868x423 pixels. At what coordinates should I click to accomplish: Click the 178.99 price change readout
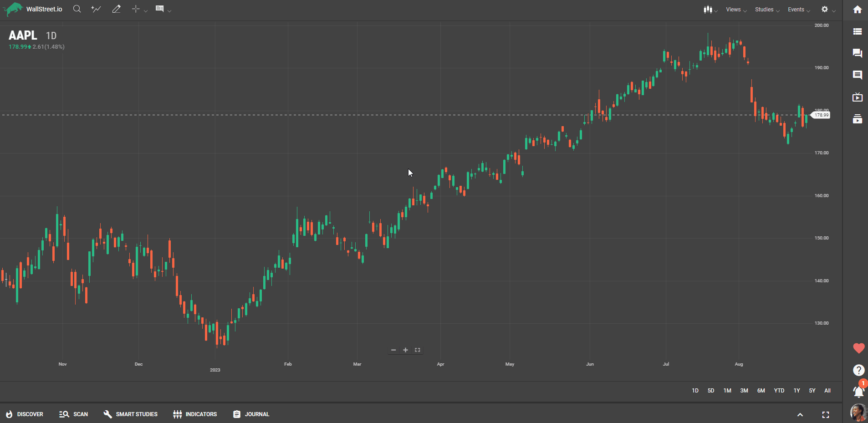36,46
